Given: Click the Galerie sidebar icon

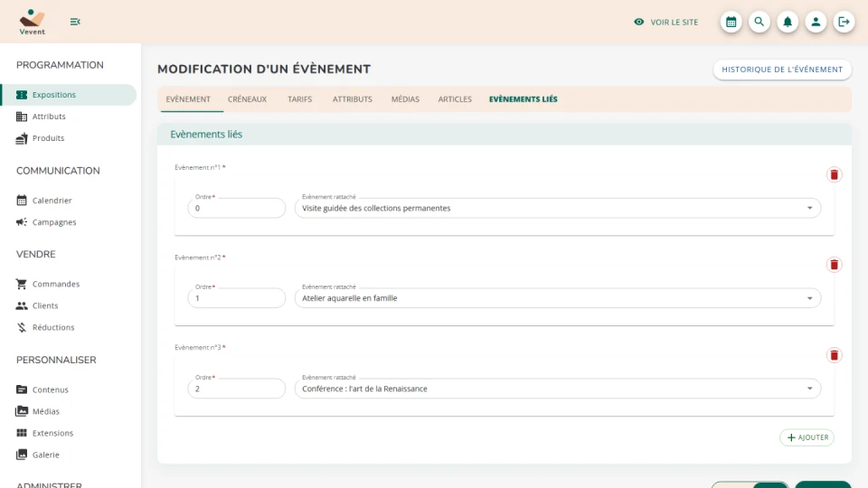Looking at the screenshot, I should [22, 455].
